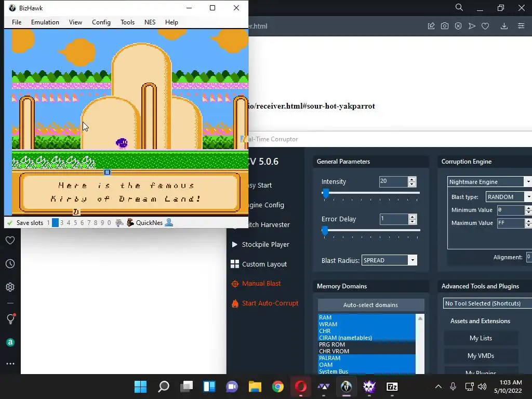Click the Auto-select domains button

(x=371, y=305)
